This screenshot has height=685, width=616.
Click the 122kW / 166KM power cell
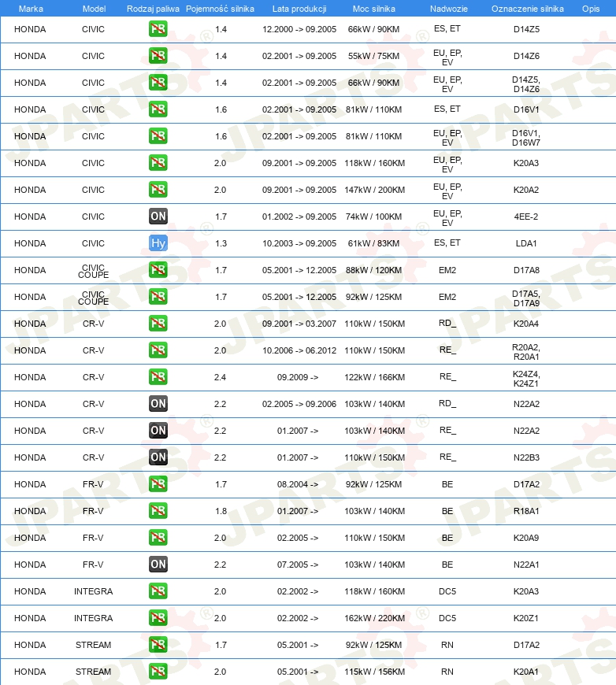(x=375, y=377)
